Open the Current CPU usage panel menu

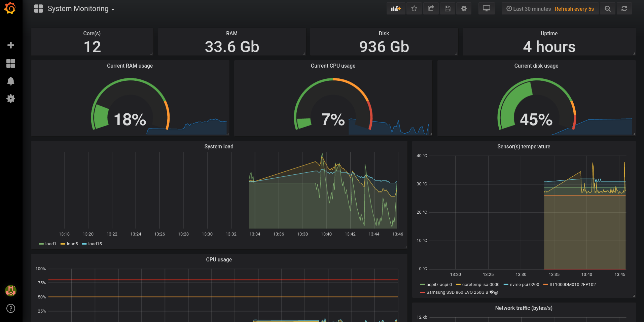pyautogui.click(x=333, y=66)
